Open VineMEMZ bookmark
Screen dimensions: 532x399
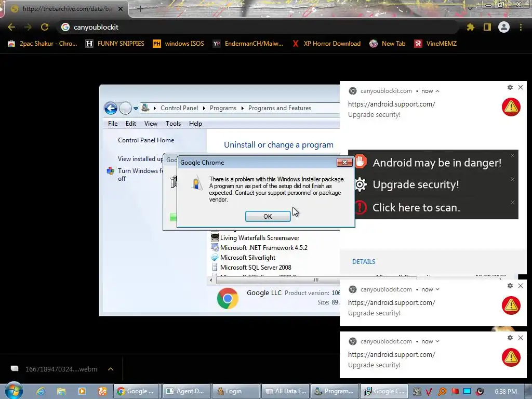(x=436, y=44)
